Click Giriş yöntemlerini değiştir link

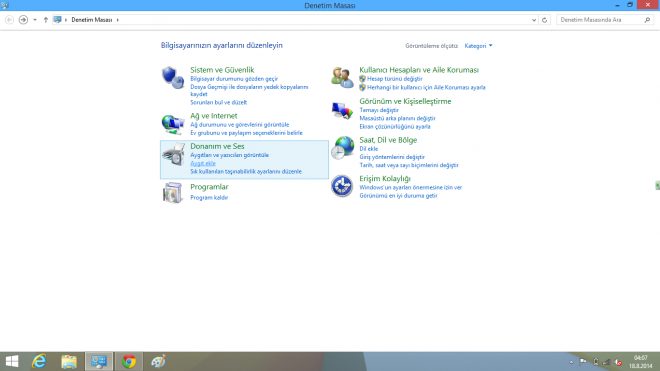coord(392,157)
